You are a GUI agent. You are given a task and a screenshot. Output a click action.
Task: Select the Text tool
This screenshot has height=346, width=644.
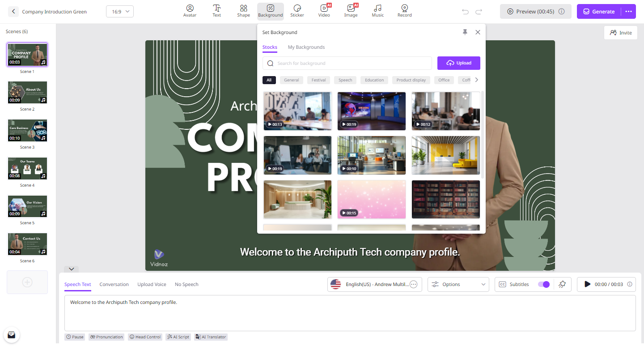pos(216,11)
